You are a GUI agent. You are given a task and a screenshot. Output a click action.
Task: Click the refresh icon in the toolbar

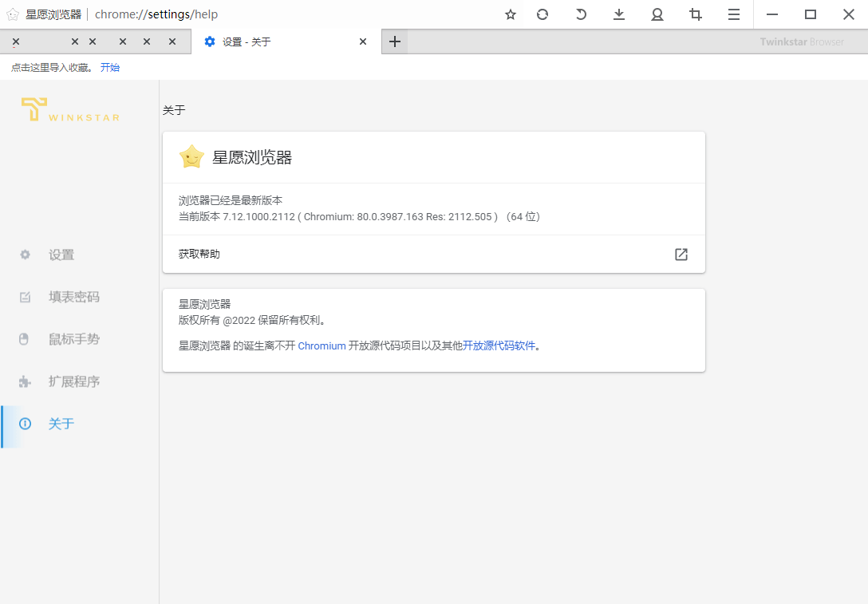click(x=542, y=14)
